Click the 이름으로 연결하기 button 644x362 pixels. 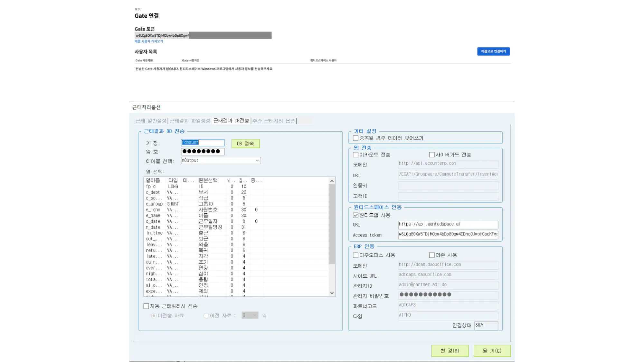tap(493, 51)
